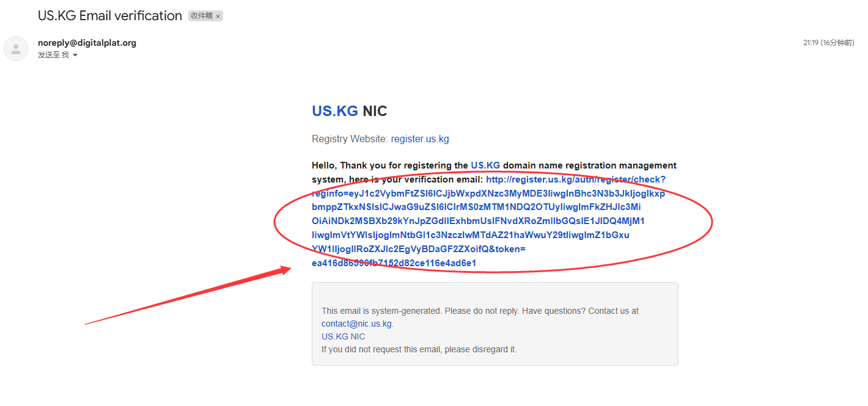Image resolution: width=868 pixels, height=406 pixels.
Task: Open the register.us.kg registry website link
Action: click(x=420, y=139)
